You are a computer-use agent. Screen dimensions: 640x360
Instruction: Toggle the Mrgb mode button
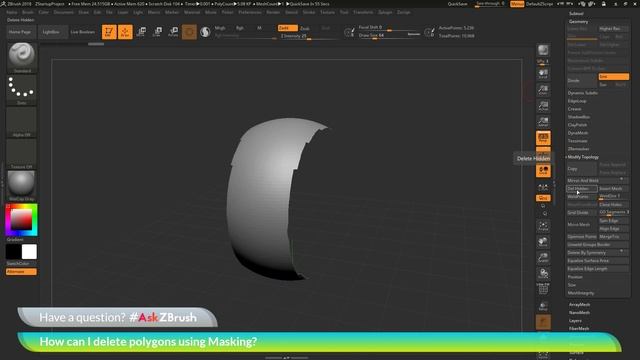click(x=220, y=28)
